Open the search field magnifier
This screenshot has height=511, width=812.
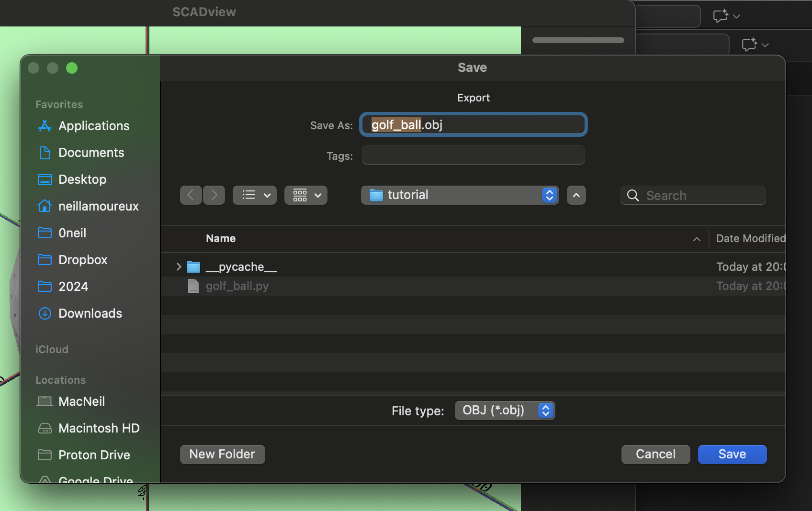(632, 195)
